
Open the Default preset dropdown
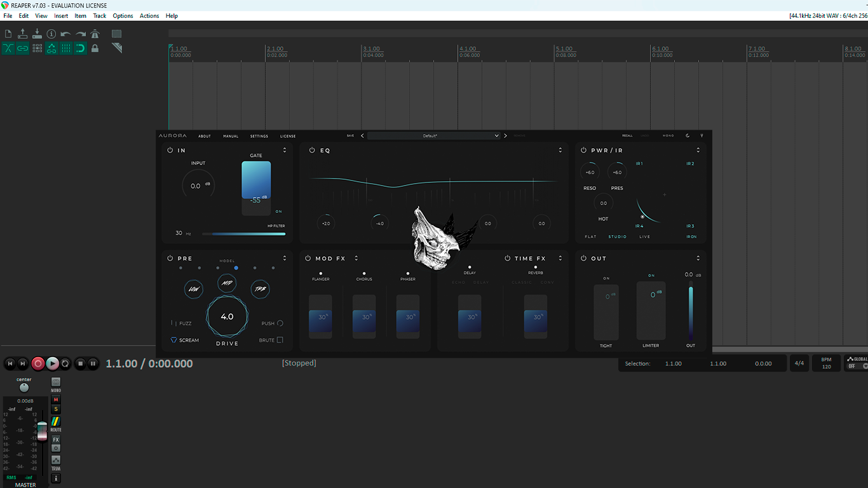[435, 135]
